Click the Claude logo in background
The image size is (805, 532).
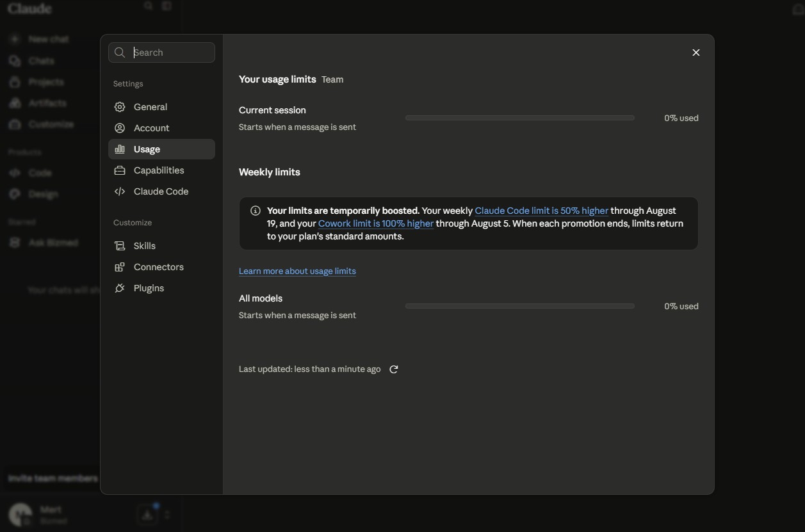pos(30,8)
